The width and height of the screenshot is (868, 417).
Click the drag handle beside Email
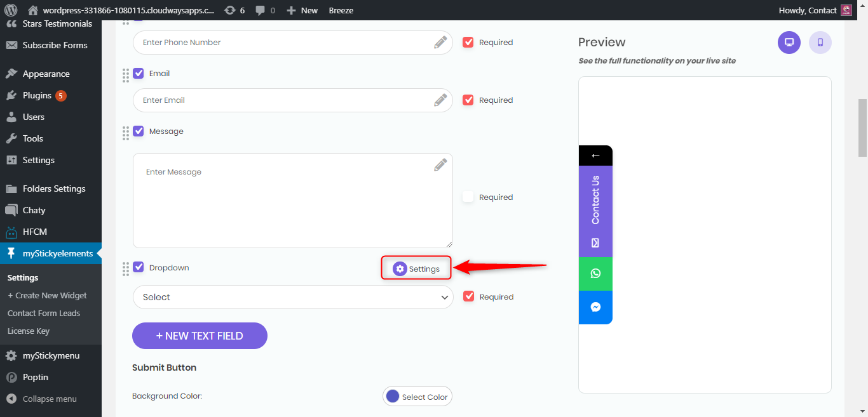coord(126,76)
